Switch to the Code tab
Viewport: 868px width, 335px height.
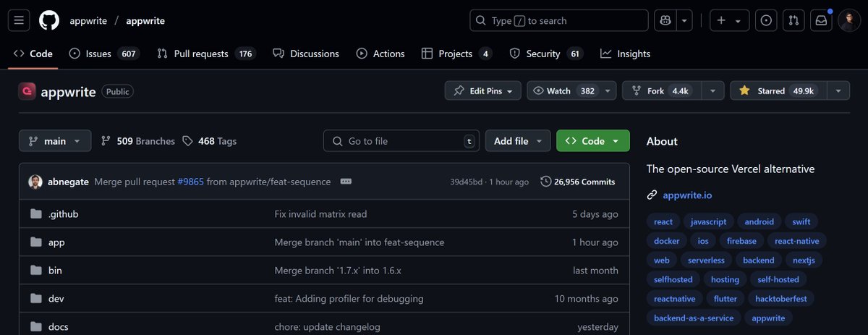pos(33,54)
